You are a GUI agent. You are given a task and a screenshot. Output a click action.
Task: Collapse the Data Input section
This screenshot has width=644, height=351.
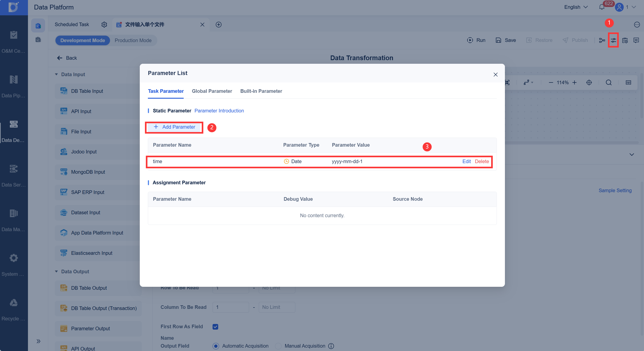pos(56,74)
